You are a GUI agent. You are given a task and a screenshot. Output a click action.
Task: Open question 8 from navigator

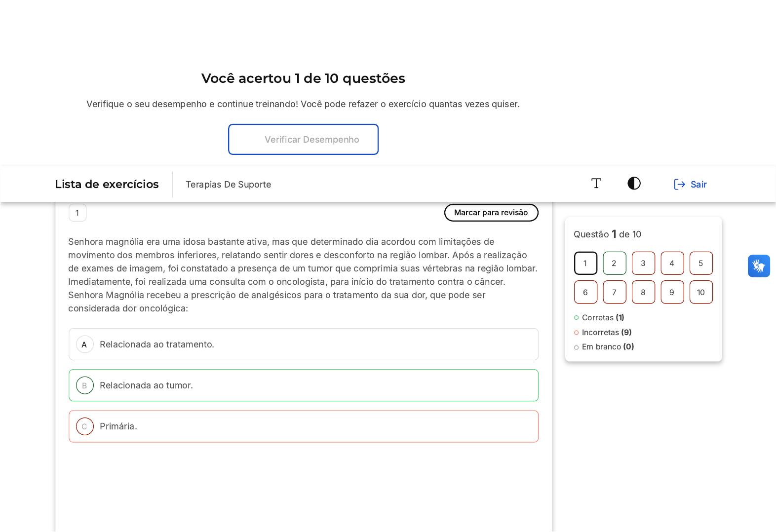643,292
